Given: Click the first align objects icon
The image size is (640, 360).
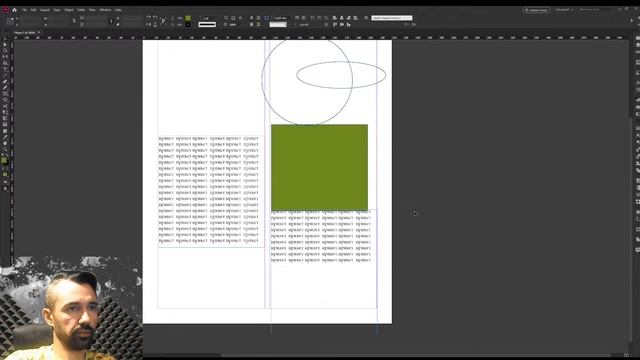Looking at the screenshot, I should (335, 18).
